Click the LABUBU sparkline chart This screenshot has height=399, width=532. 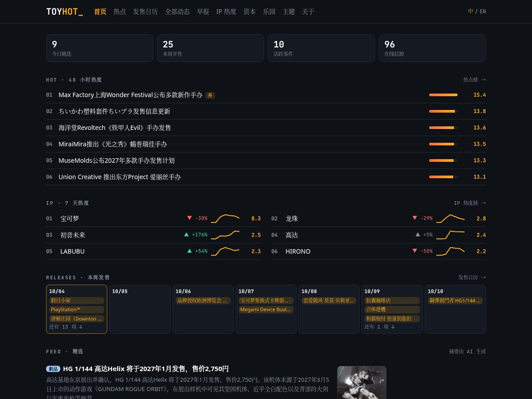pos(225,251)
